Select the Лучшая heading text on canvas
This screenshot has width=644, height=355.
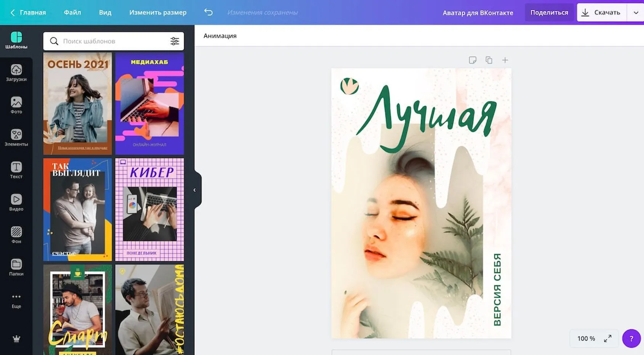tap(426, 118)
